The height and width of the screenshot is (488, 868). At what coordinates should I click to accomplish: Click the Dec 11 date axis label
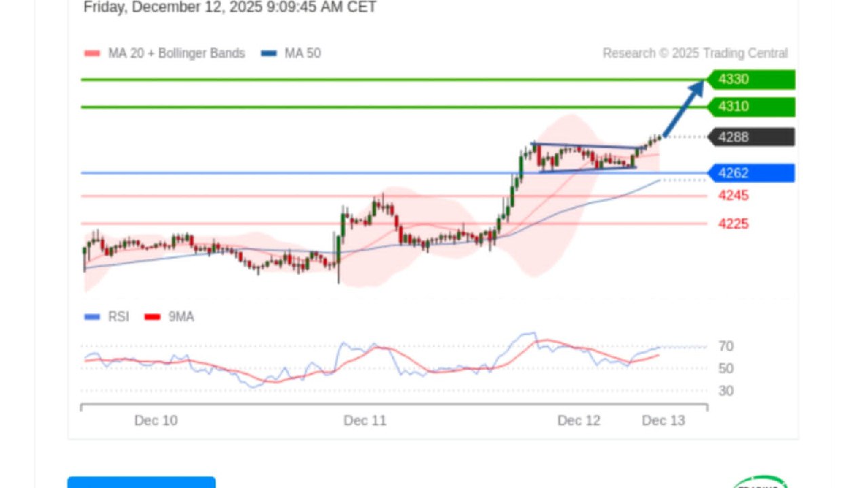(365, 420)
